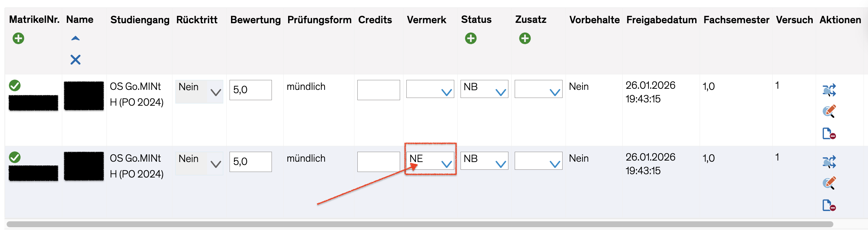868x232 pixels.
Task: Click second row's pencil-magnifier edit icon
Action: tap(829, 183)
